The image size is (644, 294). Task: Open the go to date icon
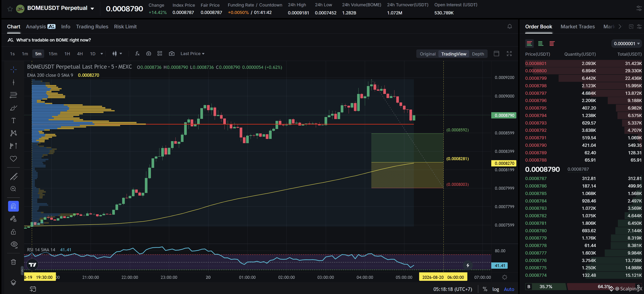pos(33,289)
